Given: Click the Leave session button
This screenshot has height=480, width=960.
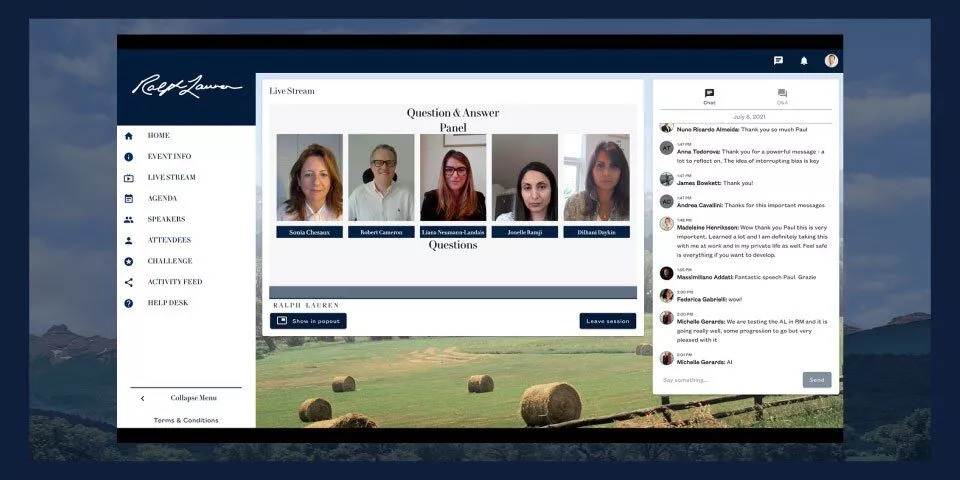Looking at the screenshot, I should (x=608, y=321).
